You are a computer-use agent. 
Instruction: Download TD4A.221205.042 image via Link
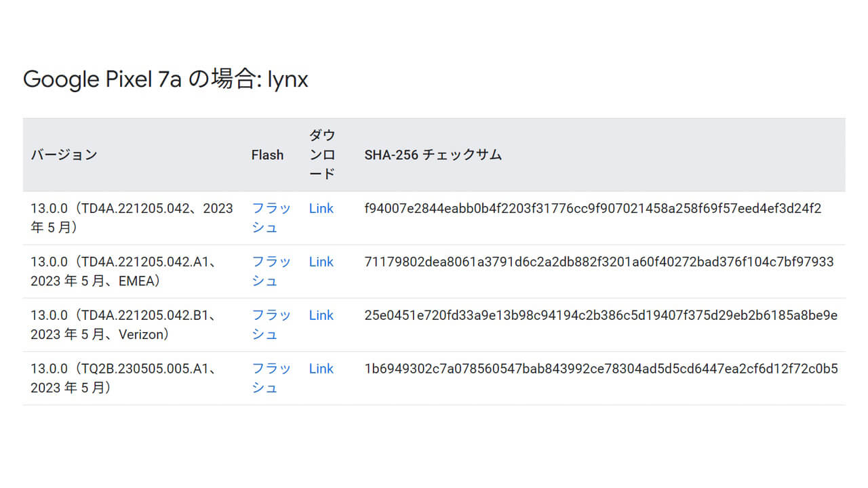pos(321,209)
